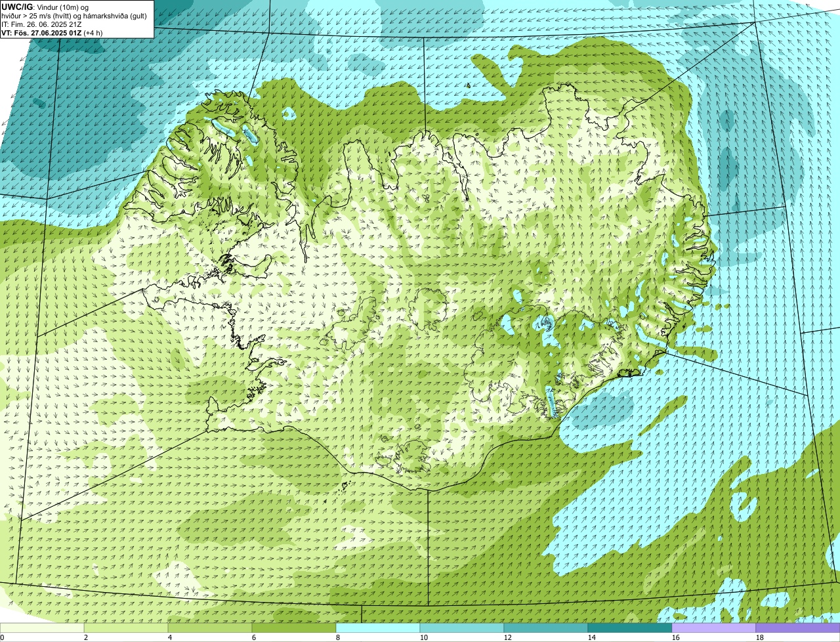Click the legend scale label '8'
The height and width of the screenshot is (642, 840).
(338, 637)
